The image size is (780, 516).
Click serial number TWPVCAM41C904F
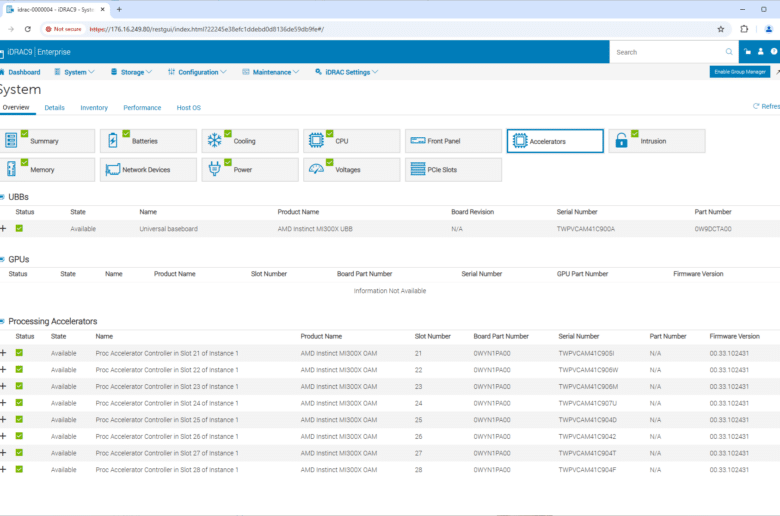click(x=587, y=470)
